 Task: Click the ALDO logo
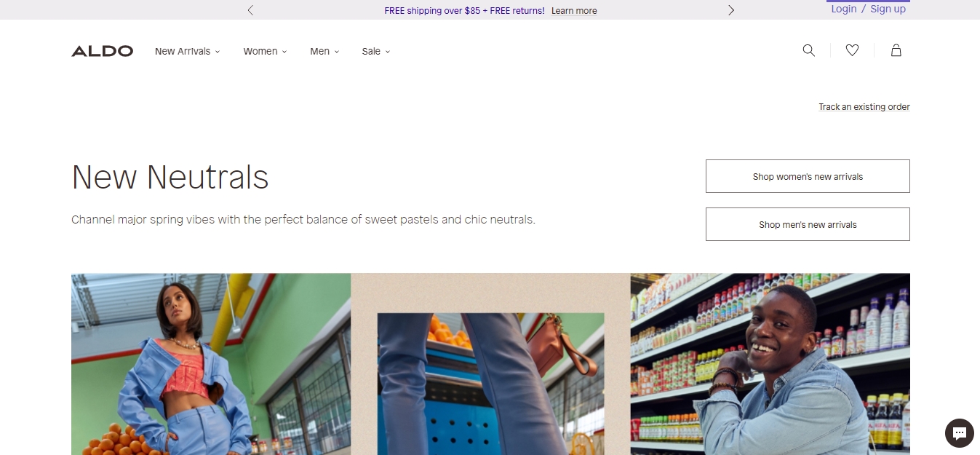(102, 51)
